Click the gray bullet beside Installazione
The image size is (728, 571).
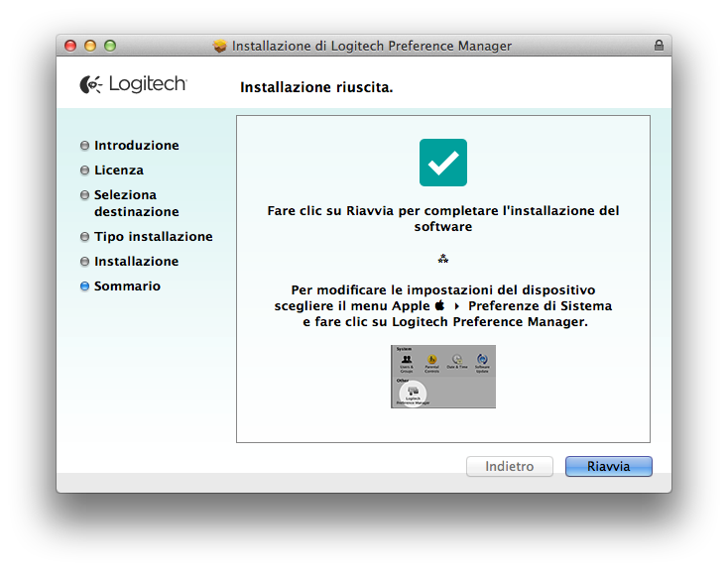(x=84, y=262)
